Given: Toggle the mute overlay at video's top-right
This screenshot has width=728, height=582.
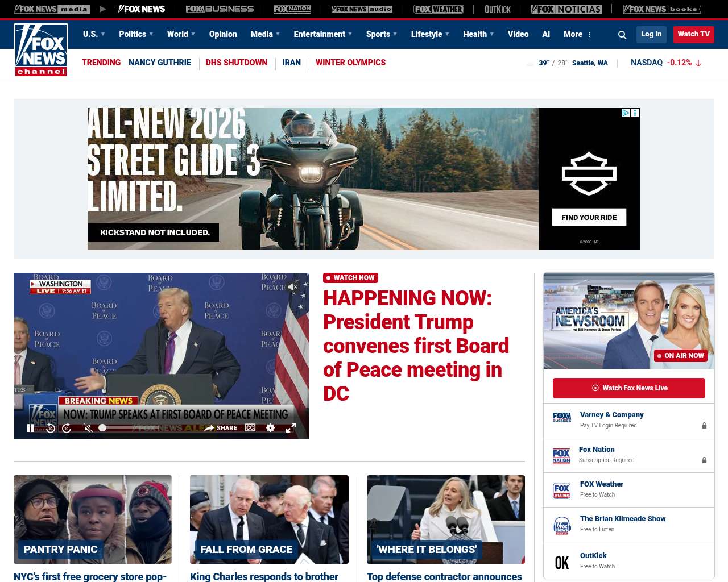Looking at the screenshot, I should (293, 287).
